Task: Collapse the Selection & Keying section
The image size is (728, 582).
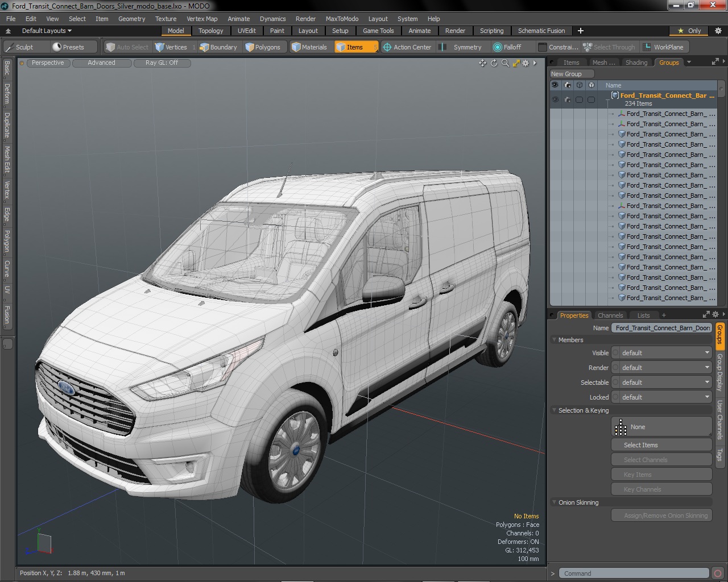Action: click(555, 410)
